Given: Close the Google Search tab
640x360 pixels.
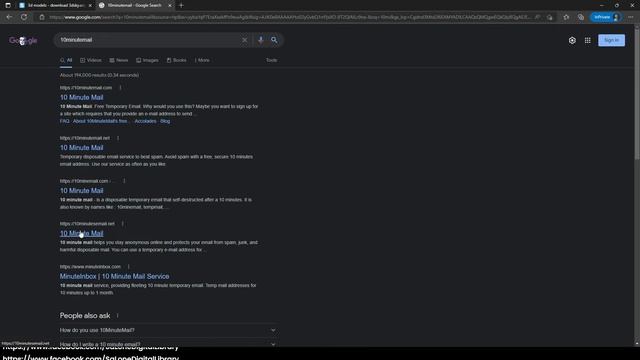Looking at the screenshot, I should (x=170, y=5).
